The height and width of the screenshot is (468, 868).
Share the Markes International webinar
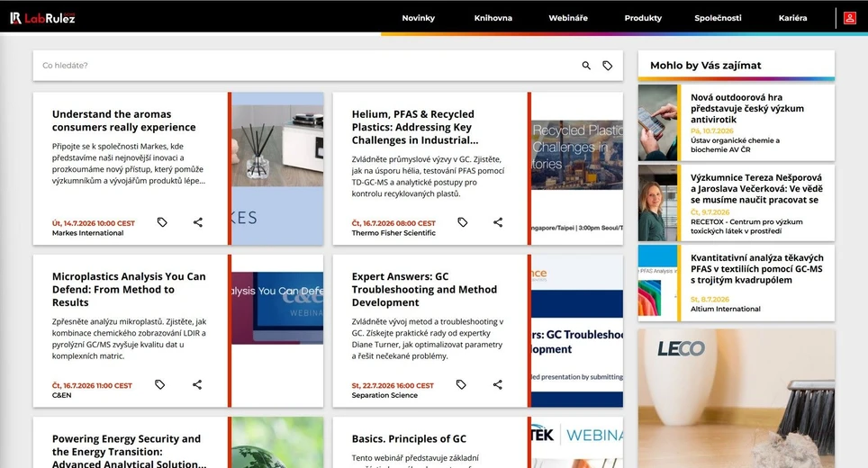tap(197, 222)
